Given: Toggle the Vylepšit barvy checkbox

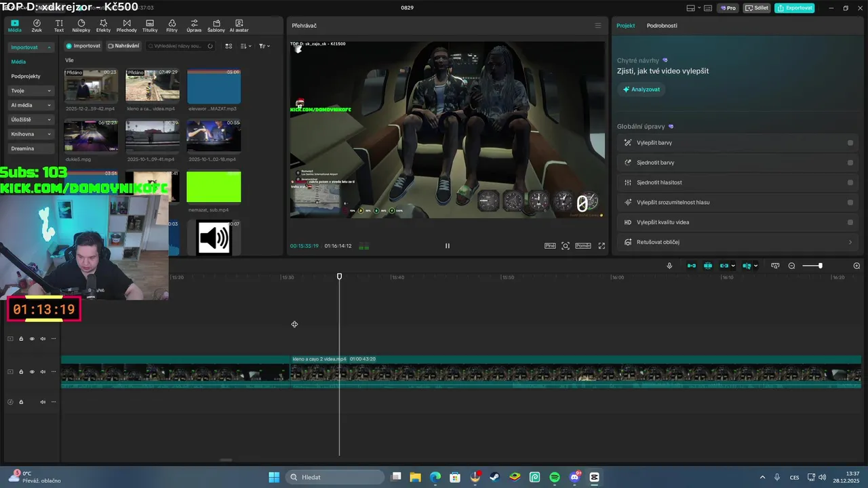Looking at the screenshot, I should [850, 143].
